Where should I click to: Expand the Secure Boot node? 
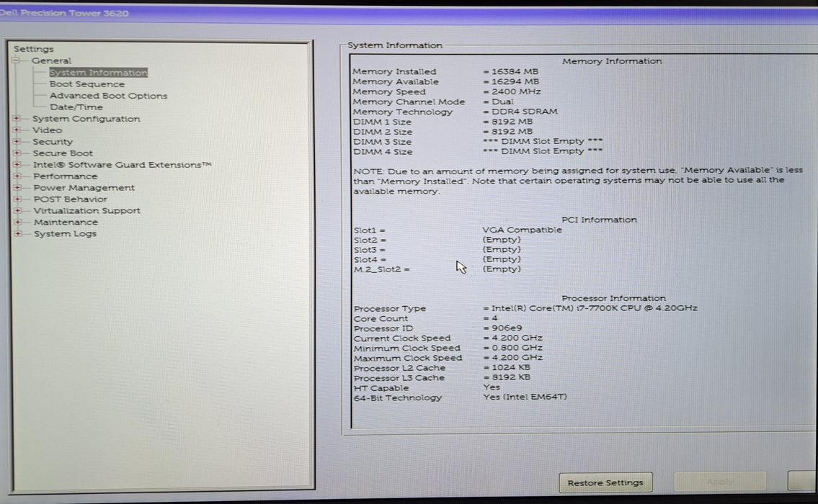[17, 153]
